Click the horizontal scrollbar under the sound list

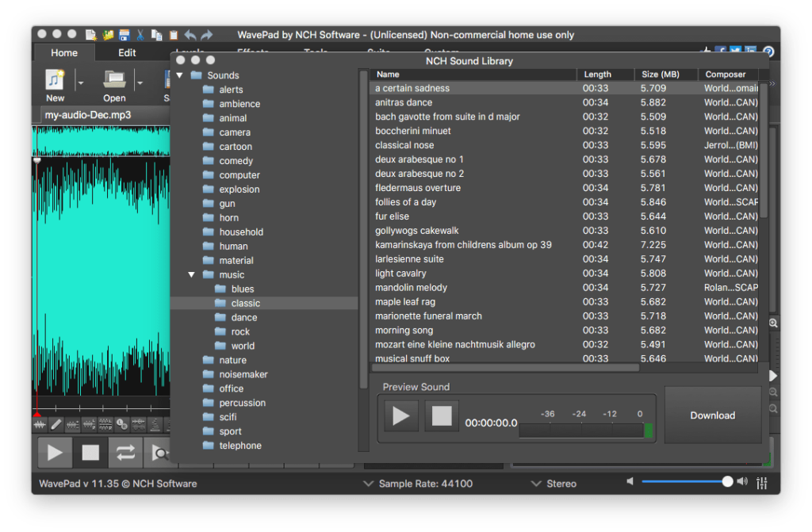pos(506,368)
